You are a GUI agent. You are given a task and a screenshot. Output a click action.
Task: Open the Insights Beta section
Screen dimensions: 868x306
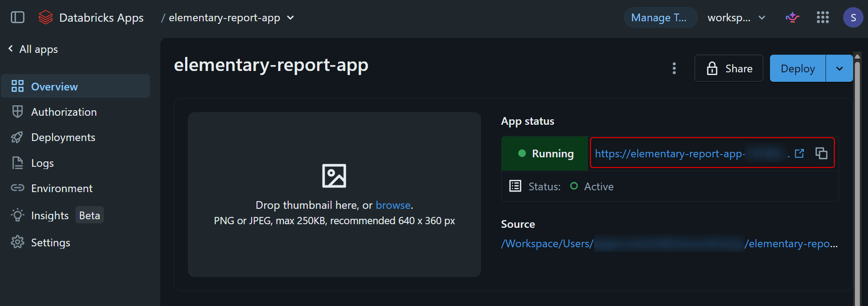coord(75,215)
